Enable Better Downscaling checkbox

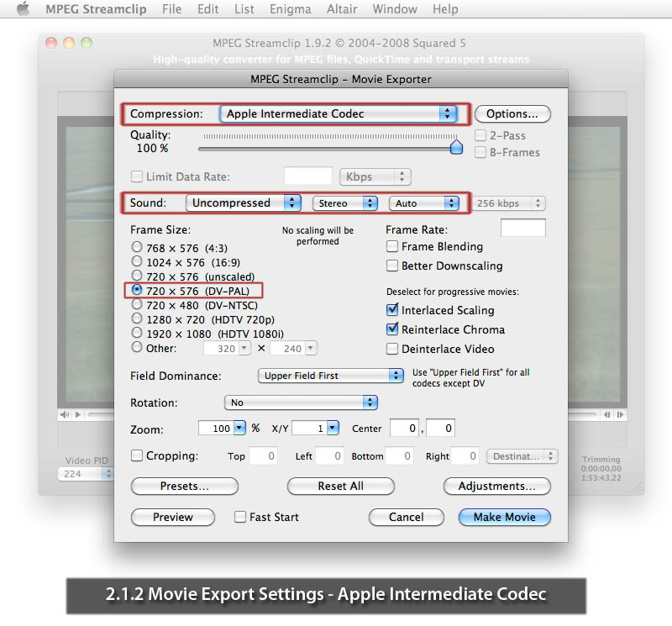click(x=391, y=266)
